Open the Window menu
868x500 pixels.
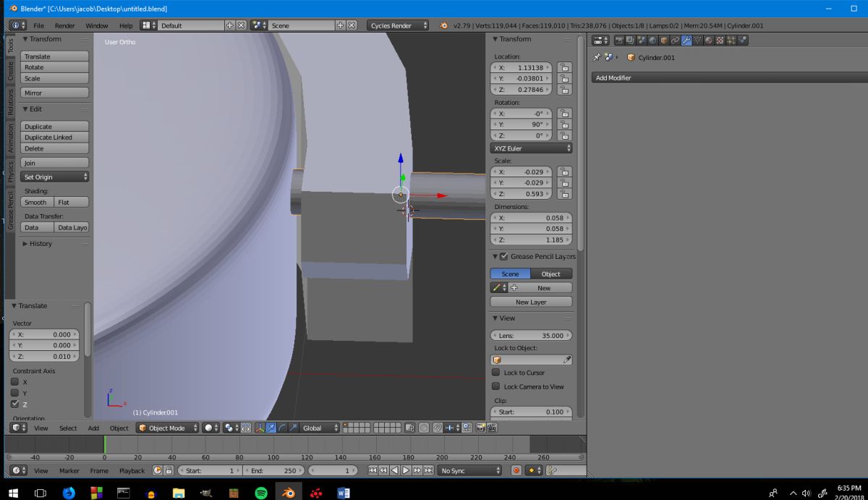[96, 25]
